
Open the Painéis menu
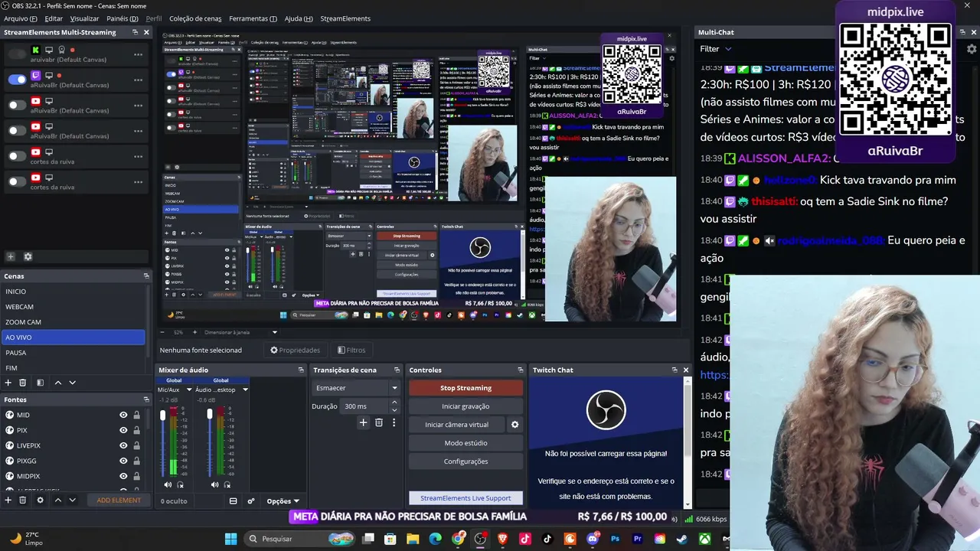click(x=122, y=18)
